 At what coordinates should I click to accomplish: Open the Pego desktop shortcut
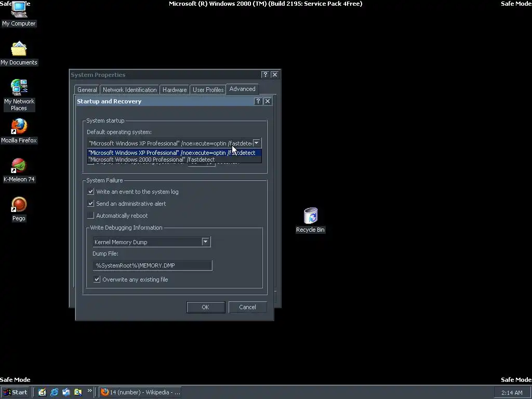pos(19,209)
